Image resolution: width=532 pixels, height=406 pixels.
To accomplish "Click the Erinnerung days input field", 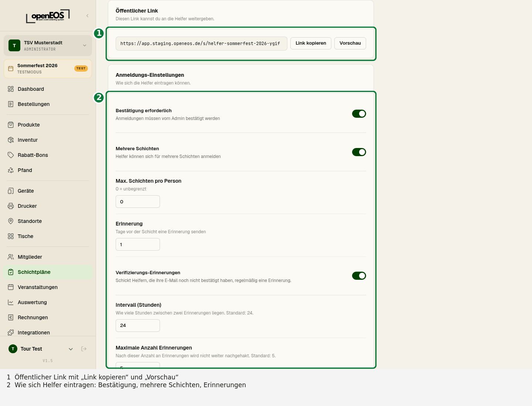I will click(x=138, y=244).
